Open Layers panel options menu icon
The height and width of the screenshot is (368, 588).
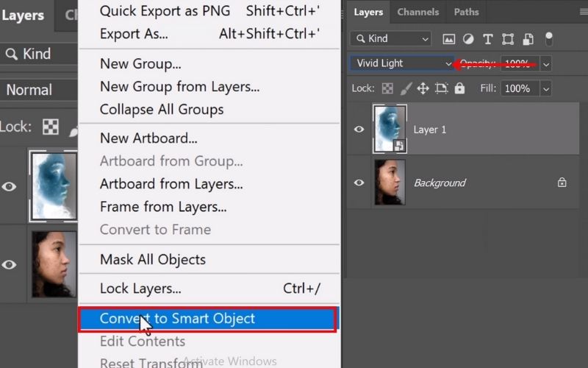(x=584, y=12)
